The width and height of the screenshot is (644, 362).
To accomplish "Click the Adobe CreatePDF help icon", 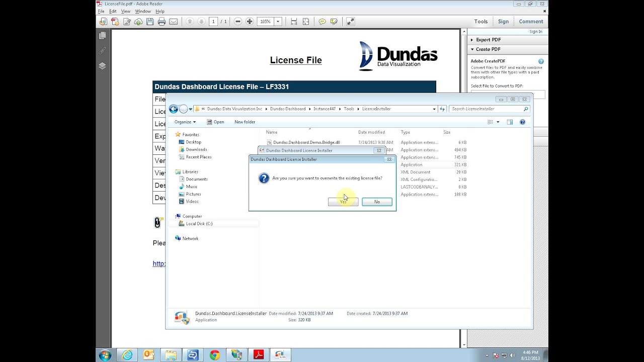I will click(x=541, y=61).
